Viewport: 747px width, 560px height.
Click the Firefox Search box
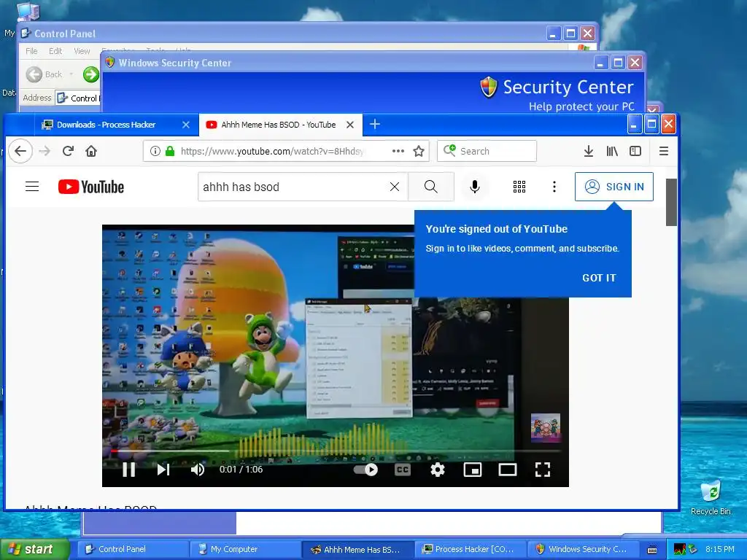[x=487, y=151]
